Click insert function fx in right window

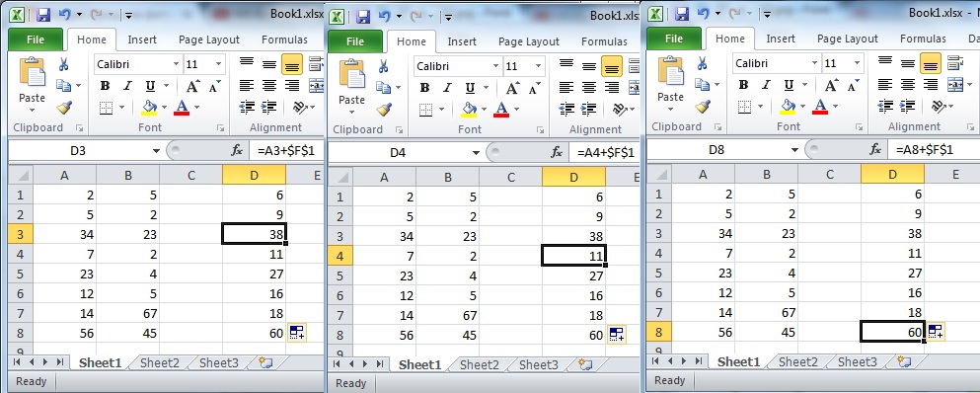coord(875,149)
